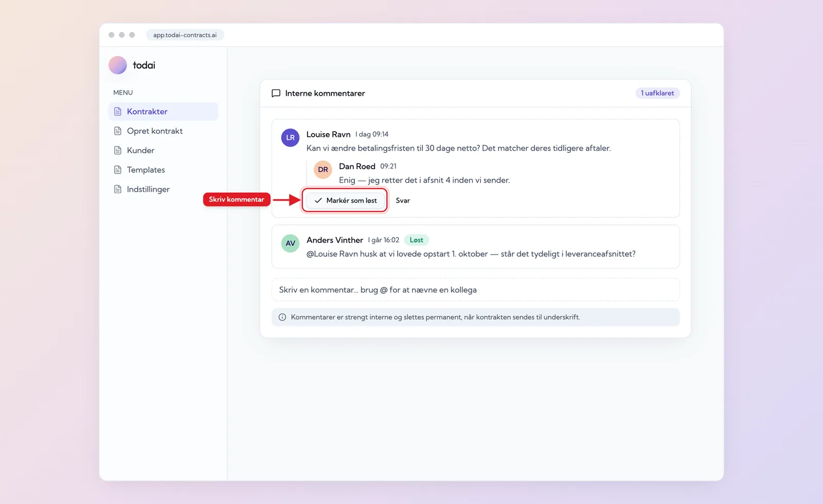Click Svar to reply to the thread
This screenshot has height=504, width=823.
[403, 201]
